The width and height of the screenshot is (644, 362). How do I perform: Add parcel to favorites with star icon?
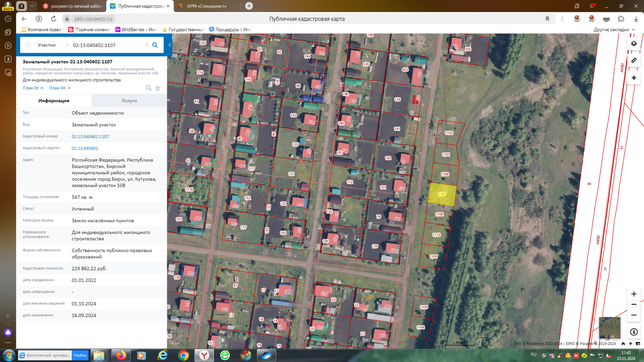158,88
